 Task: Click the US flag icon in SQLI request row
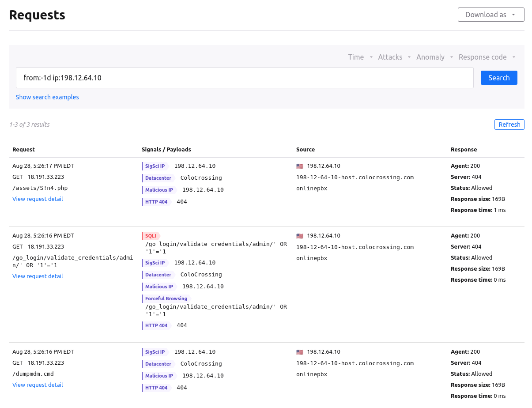pyautogui.click(x=300, y=236)
